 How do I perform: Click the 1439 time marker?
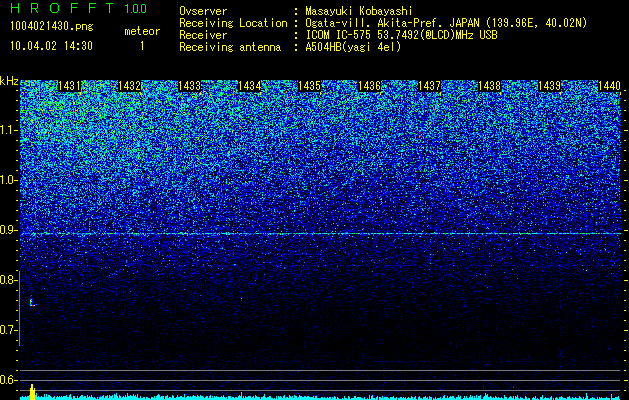(549, 86)
